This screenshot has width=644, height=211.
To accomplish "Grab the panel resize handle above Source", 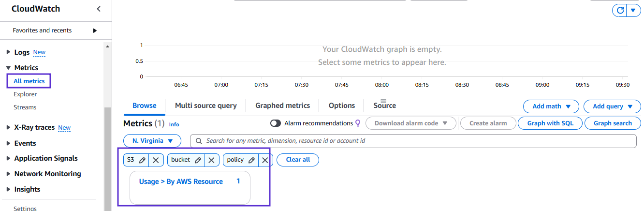I will pyautogui.click(x=384, y=100).
